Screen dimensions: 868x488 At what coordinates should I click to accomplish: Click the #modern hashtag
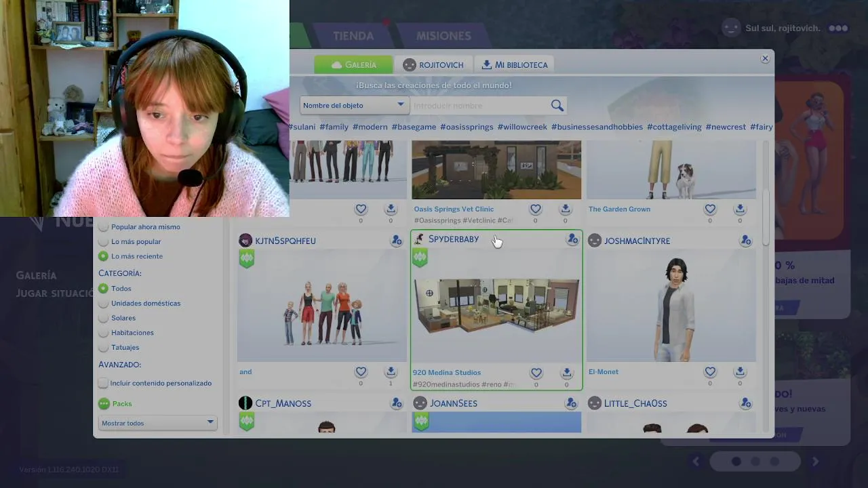[x=370, y=127]
